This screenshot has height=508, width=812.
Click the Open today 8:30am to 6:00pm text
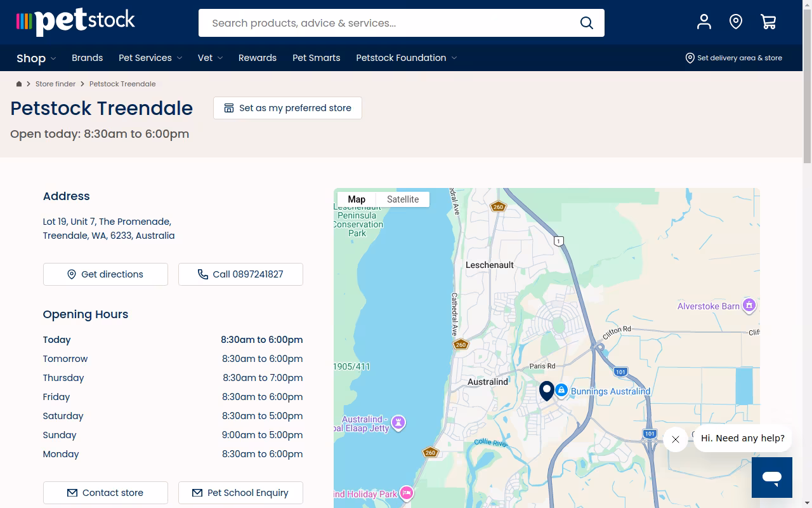[100, 134]
